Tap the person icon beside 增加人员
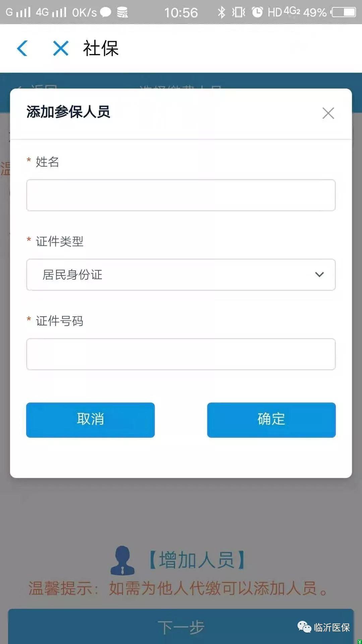Screen dimensions: 362x644 click(123, 560)
